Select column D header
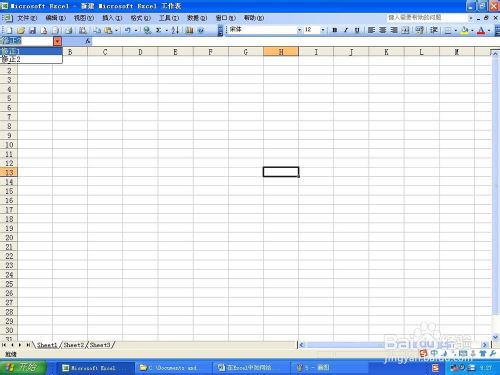500x375 pixels. [140, 52]
